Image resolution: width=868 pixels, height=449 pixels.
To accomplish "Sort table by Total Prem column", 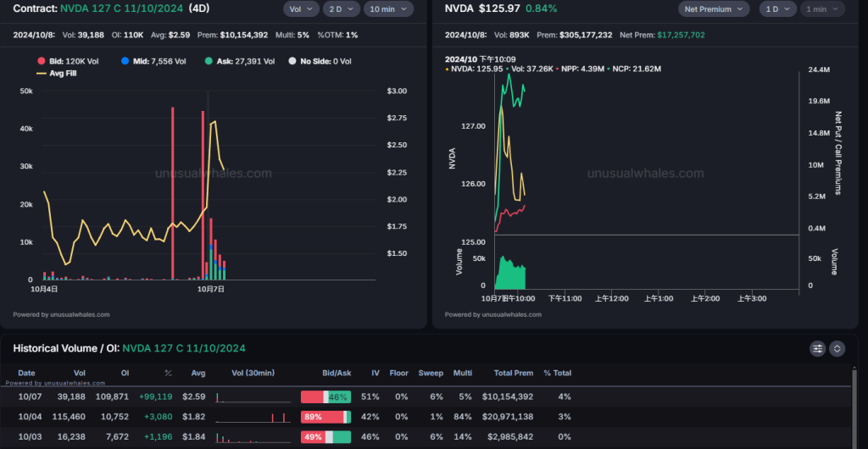I will (513, 373).
